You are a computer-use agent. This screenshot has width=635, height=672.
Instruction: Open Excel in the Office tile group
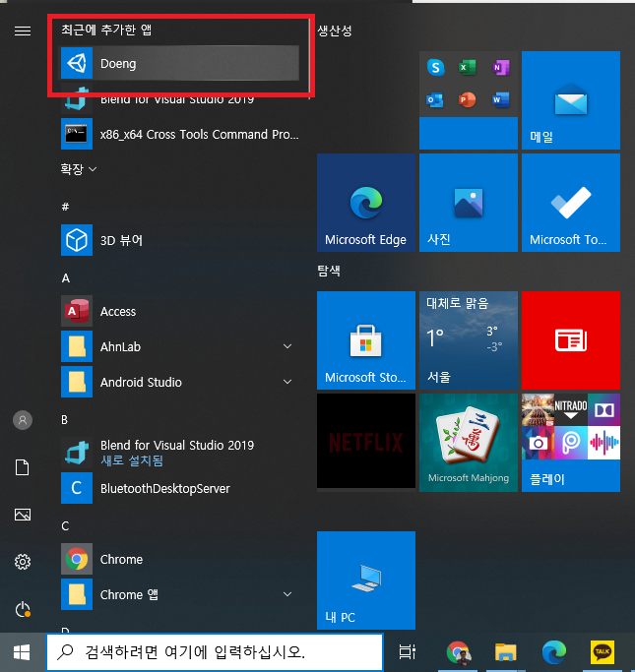tap(468, 67)
